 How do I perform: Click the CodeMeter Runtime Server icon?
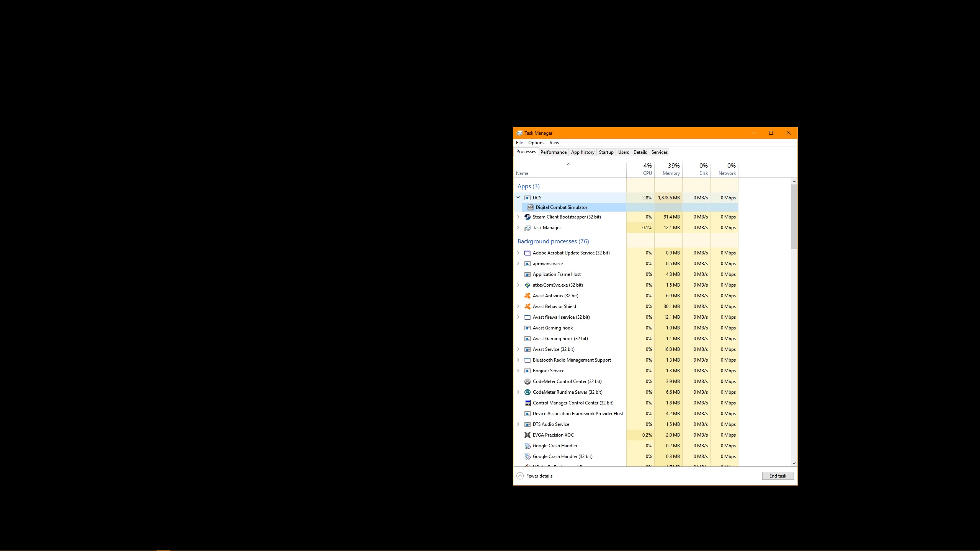pyautogui.click(x=527, y=392)
